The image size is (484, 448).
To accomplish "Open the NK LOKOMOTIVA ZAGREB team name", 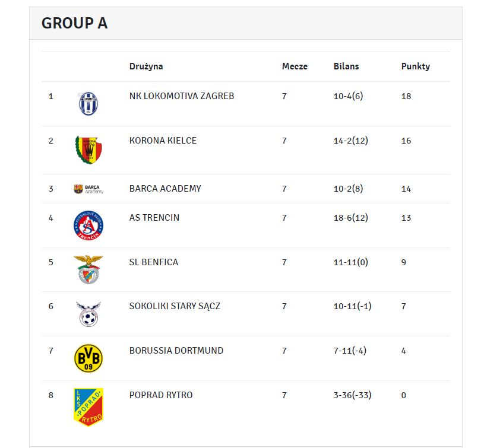I will click(182, 96).
